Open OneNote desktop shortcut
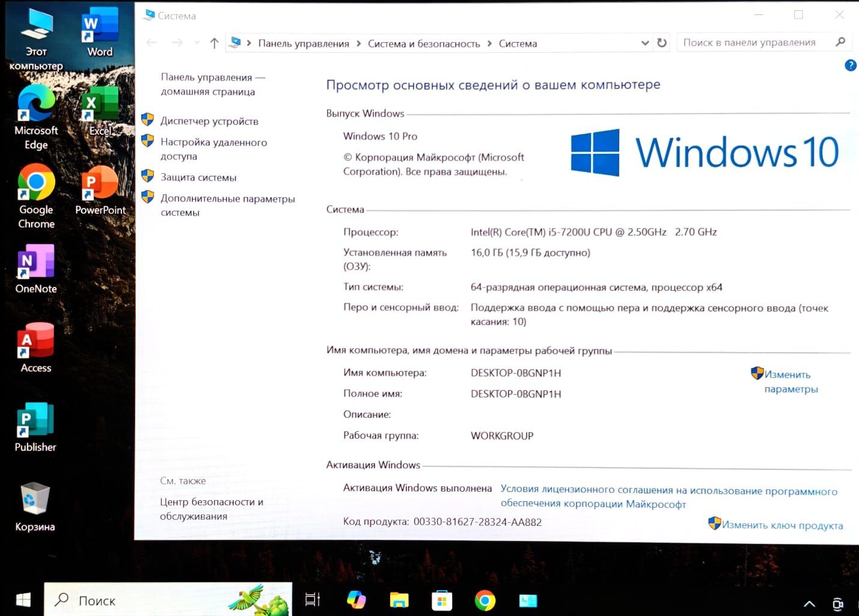Screen dimensions: 859x616 coord(36,269)
